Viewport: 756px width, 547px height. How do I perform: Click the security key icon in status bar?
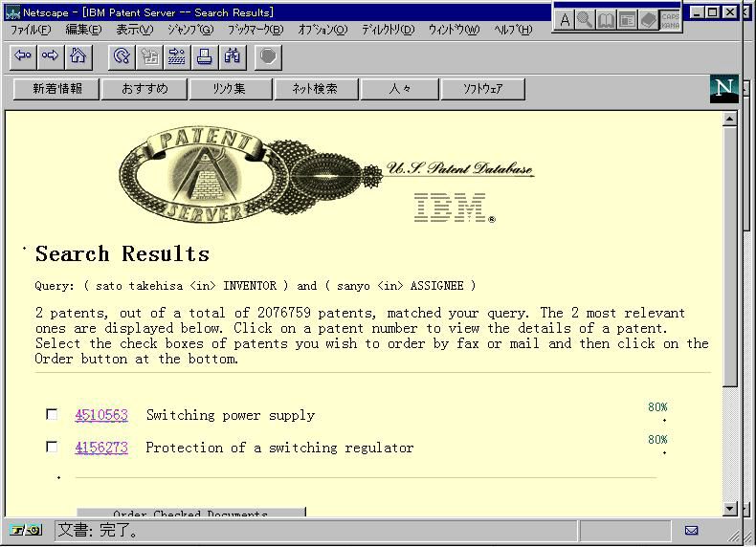tap(26, 530)
